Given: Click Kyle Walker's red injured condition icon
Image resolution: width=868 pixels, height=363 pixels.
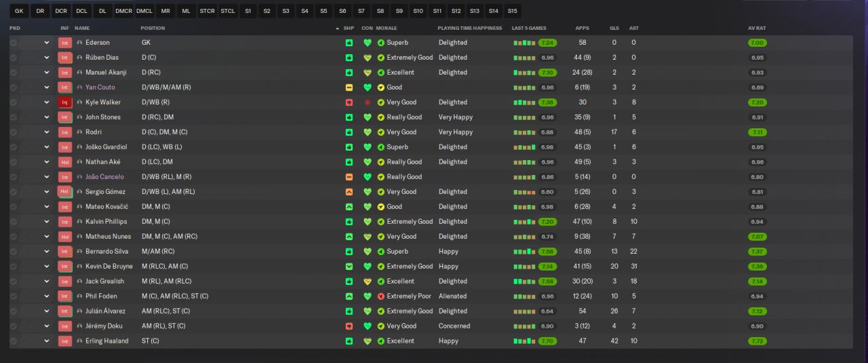Looking at the screenshot, I should click(x=368, y=102).
